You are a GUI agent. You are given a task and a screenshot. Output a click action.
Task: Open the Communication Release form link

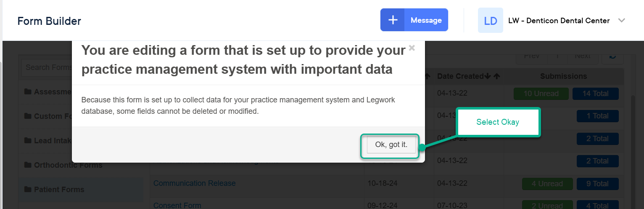click(x=194, y=183)
